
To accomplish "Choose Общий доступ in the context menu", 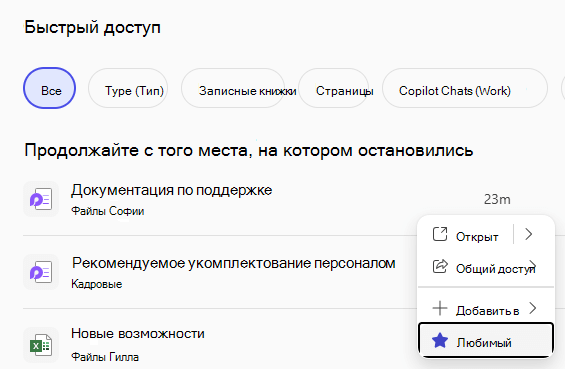I will coord(495,268).
